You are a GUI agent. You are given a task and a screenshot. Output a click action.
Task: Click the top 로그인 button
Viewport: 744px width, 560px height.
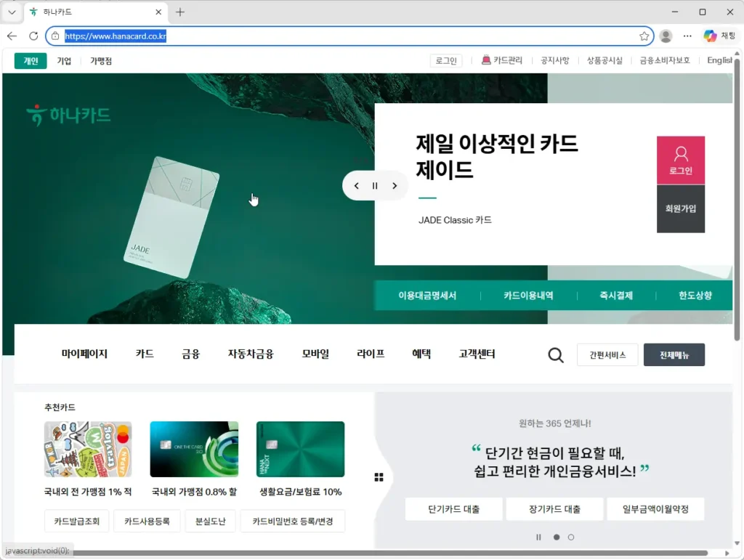tap(446, 61)
